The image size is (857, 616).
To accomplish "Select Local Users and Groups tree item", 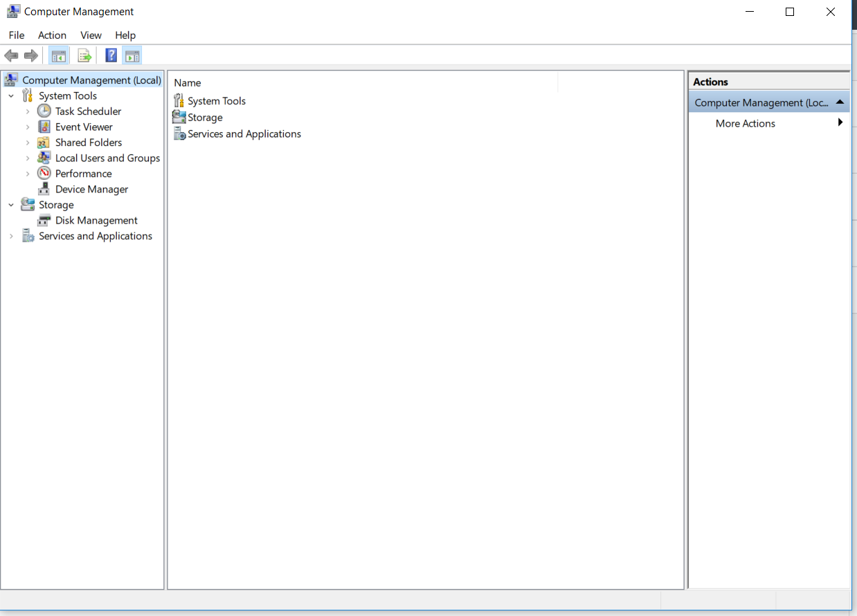I will click(x=107, y=158).
